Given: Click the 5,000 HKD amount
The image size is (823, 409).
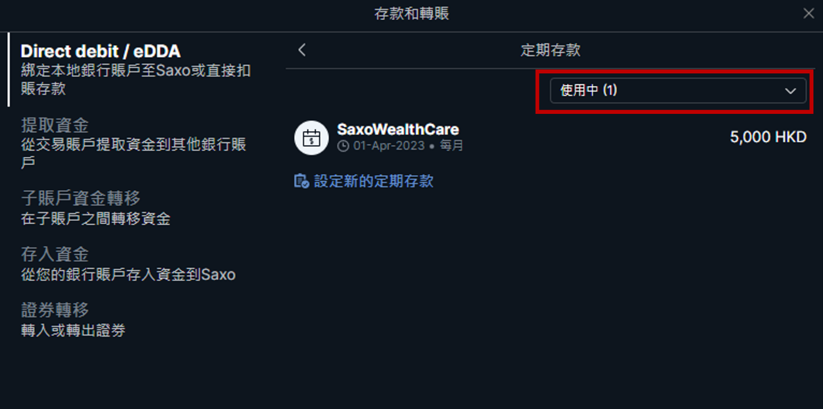Looking at the screenshot, I should point(768,138).
